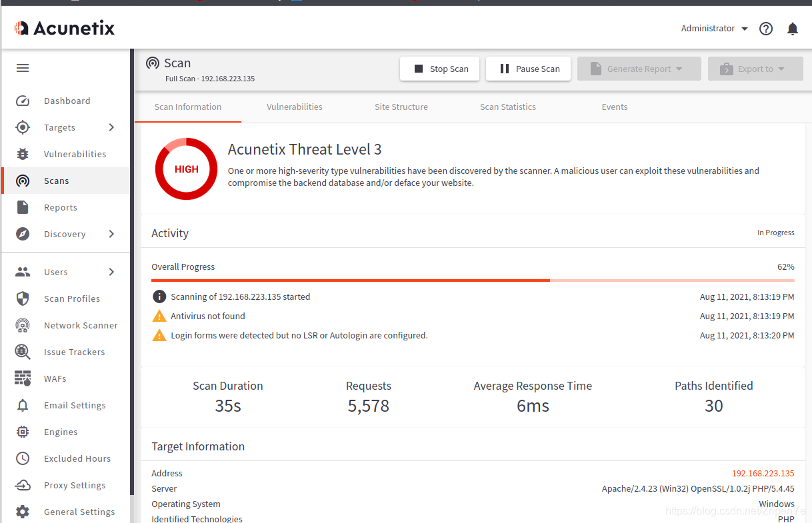Click the Scan Duration value 35s
The image size is (812, 523).
(x=228, y=406)
